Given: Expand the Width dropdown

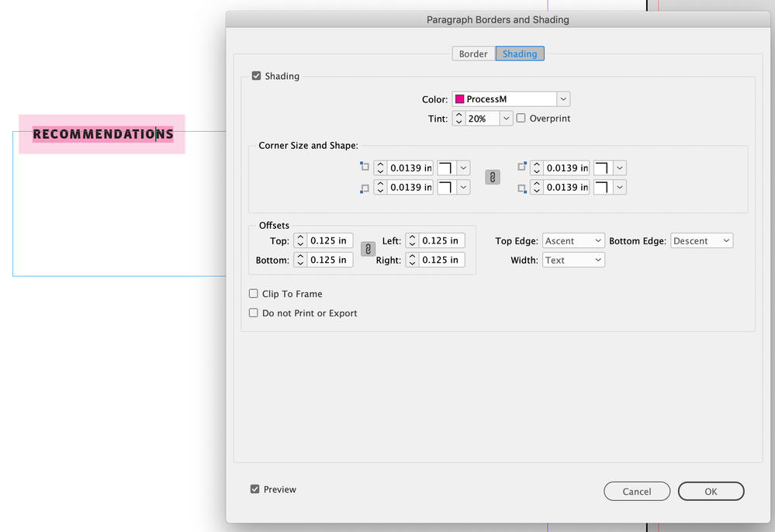Looking at the screenshot, I should 573,261.
